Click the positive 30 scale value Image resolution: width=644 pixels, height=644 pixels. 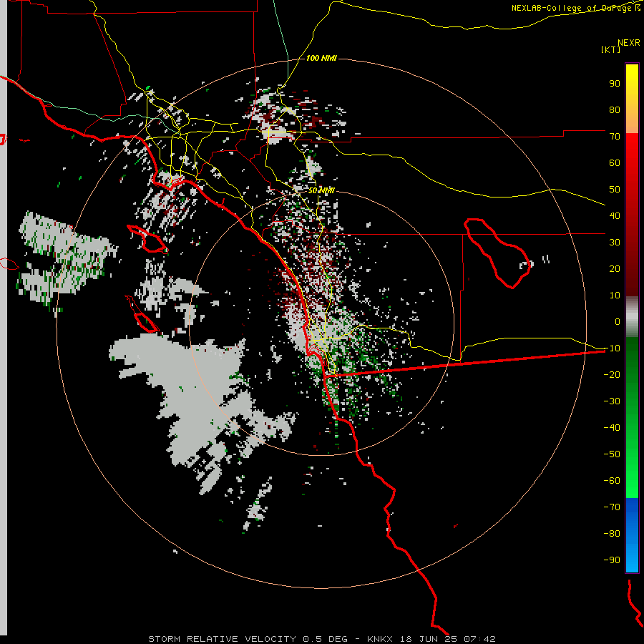615,243
